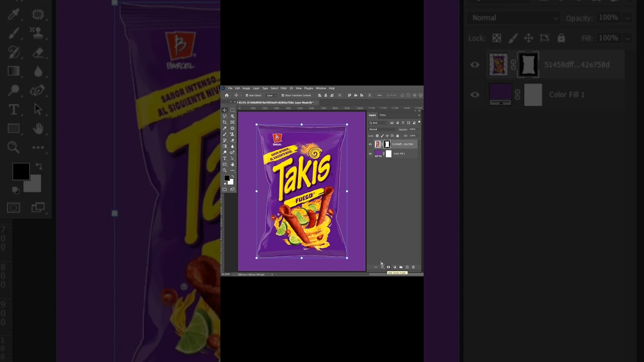Toggle lock image pixels brush icon
Screen dimensions: 644x362
point(382,136)
